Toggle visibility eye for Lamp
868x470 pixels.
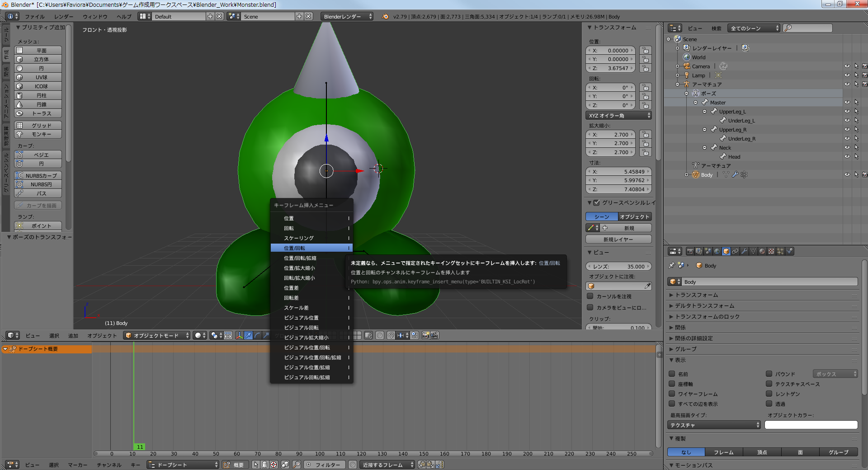[847, 75]
